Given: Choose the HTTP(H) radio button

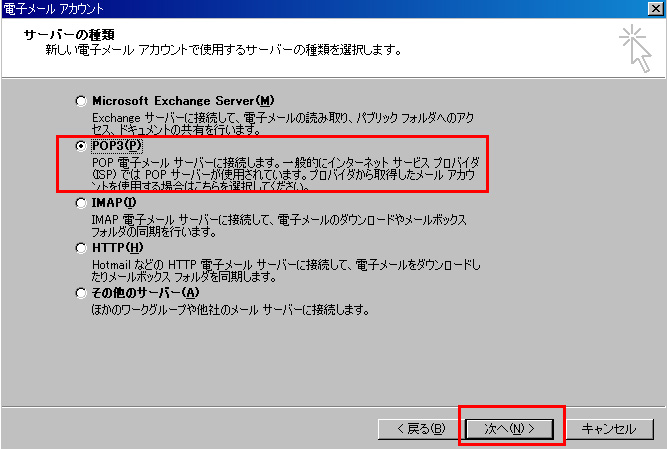Looking at the screenshot, I should [81, 248].
